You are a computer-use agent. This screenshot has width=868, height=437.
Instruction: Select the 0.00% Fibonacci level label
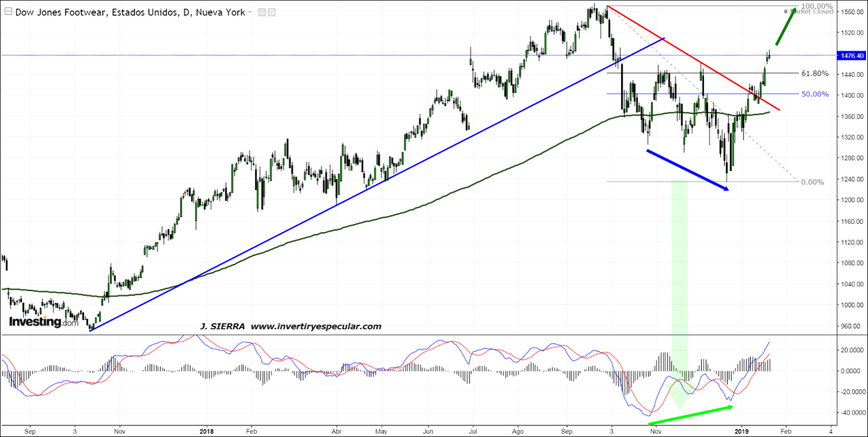point(812,182)
